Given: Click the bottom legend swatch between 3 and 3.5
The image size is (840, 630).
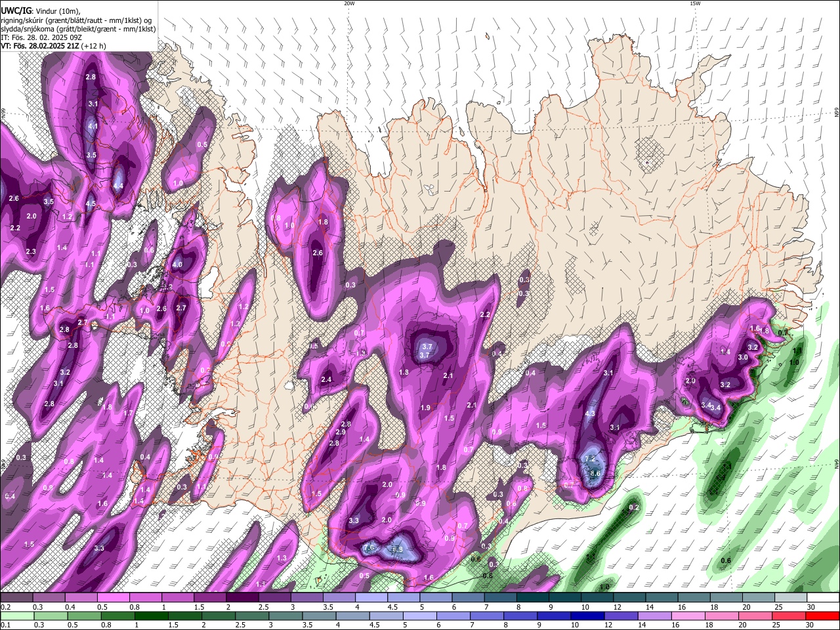Looking at the screenshot, I should tap(285, 616).
